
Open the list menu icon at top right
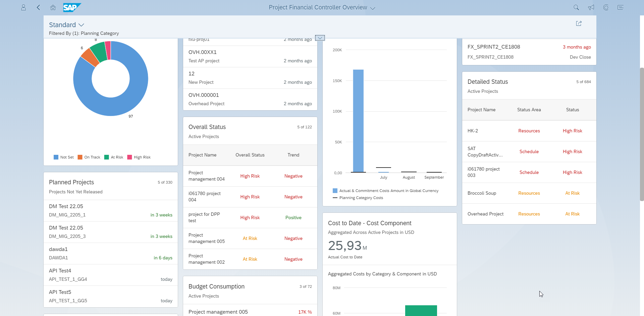pyautogui.click(x=621, y=7)
